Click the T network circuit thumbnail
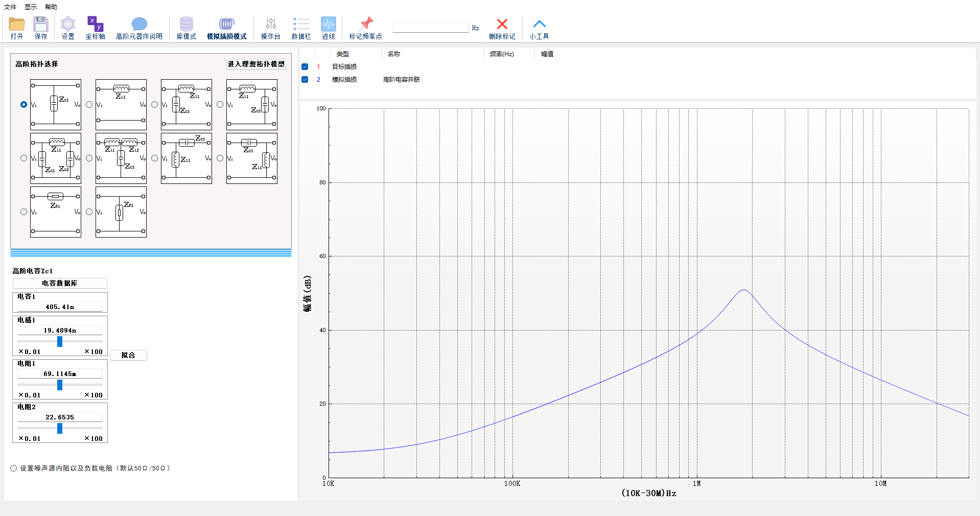This screenshot has width=980, height=516. [x=121, y=158]
